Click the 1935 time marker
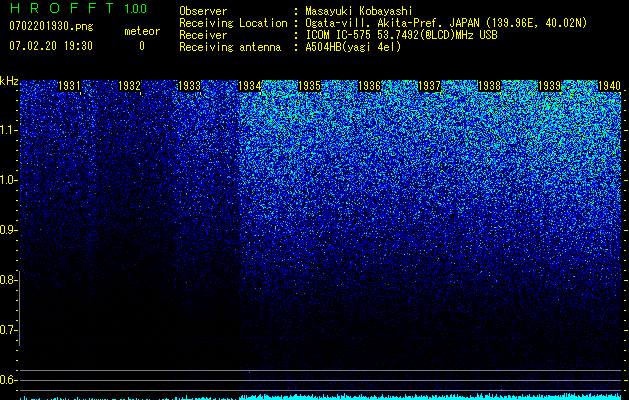 (310, 86)
